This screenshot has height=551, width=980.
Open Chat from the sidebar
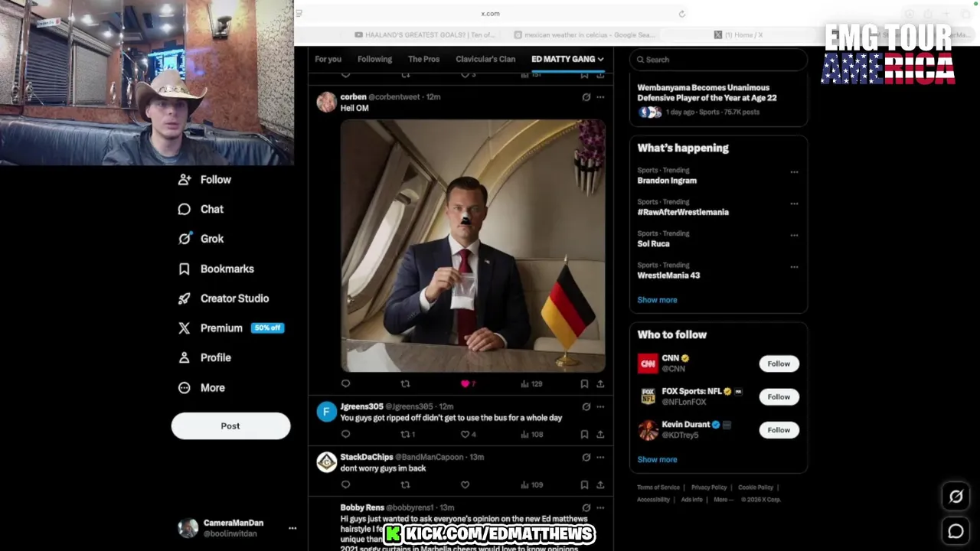pyautogui.click(x=201, y=209)
